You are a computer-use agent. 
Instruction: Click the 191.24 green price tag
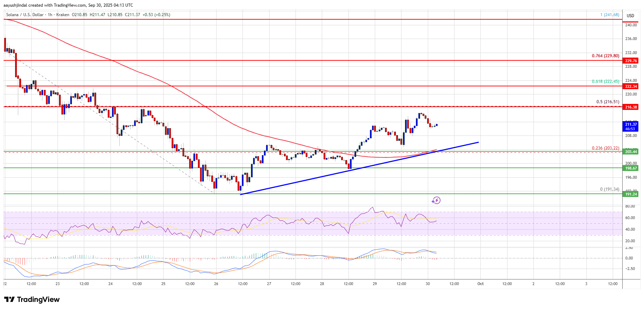631,194
